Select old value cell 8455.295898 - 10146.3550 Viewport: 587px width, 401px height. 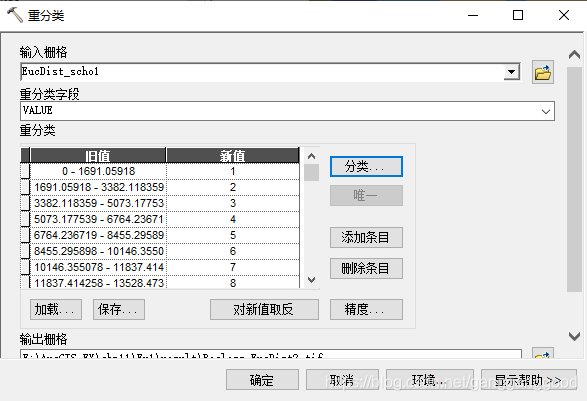98,251
